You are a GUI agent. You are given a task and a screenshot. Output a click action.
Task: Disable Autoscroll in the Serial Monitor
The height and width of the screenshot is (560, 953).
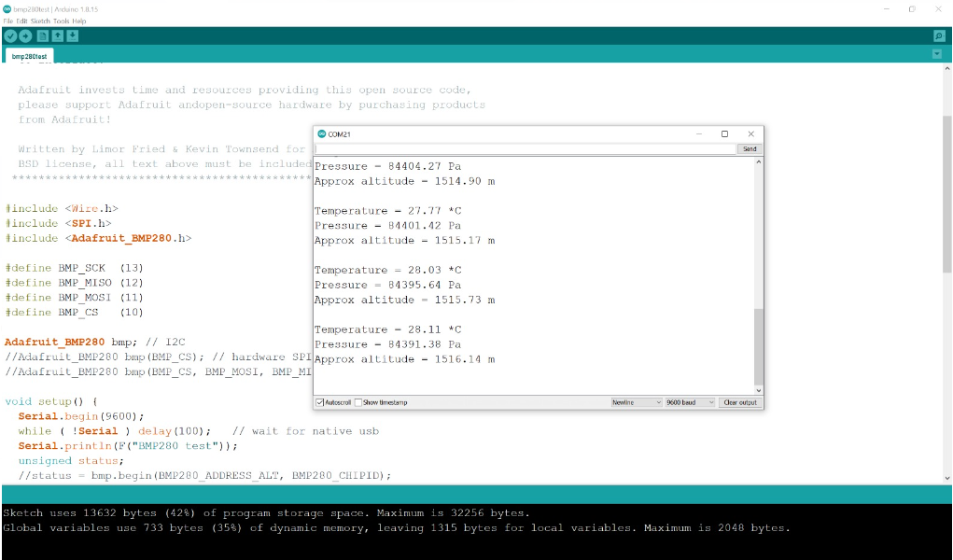[x=320, y=402]
